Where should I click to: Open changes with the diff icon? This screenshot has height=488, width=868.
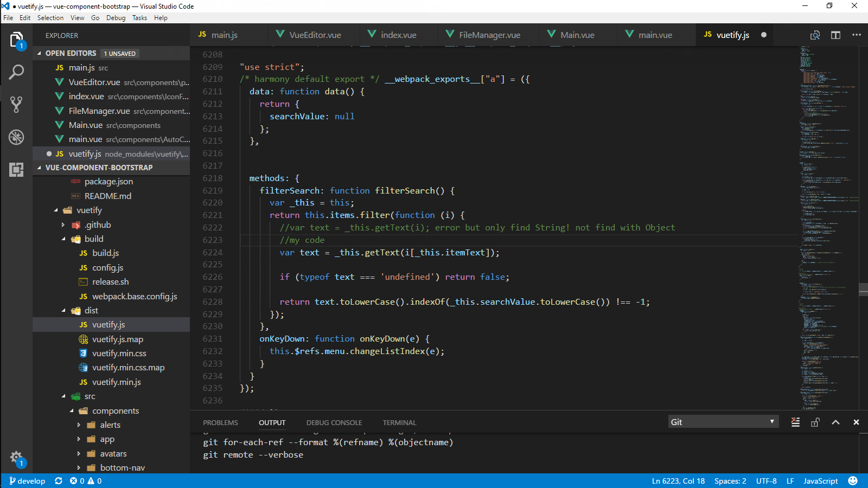click(815, 34)
